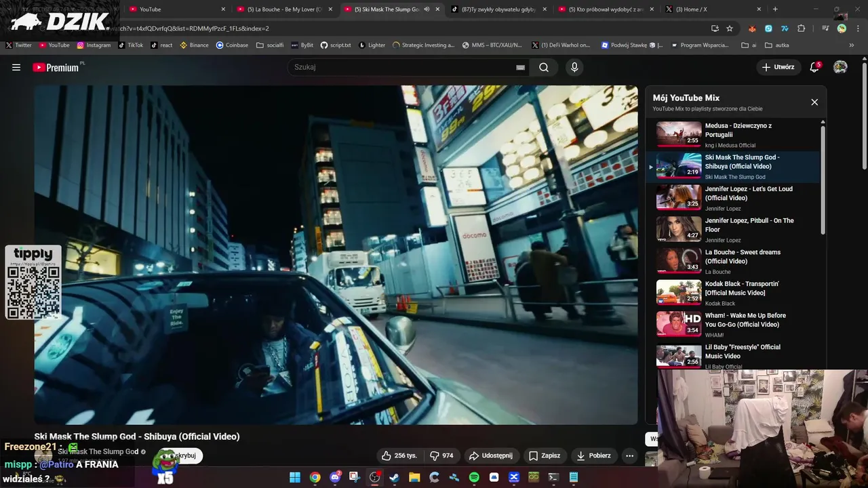Open Discord from the taskbar

pos(335,477)
